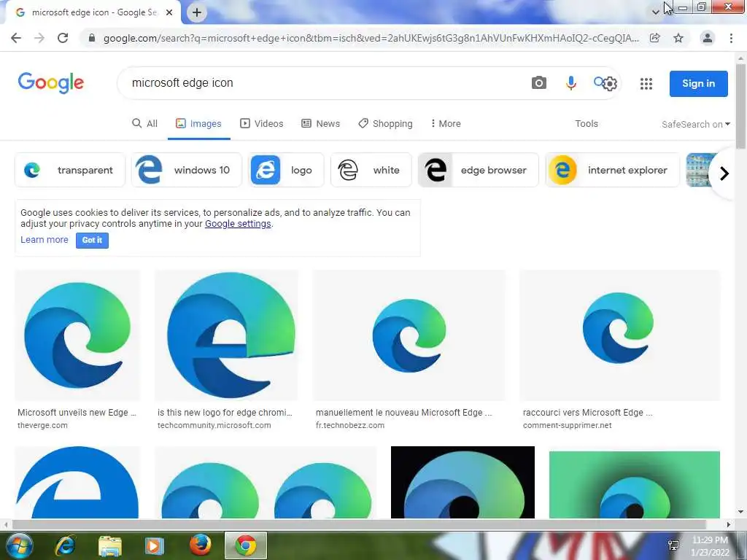Open the black background Edge thumbnail

pos(462,482)
